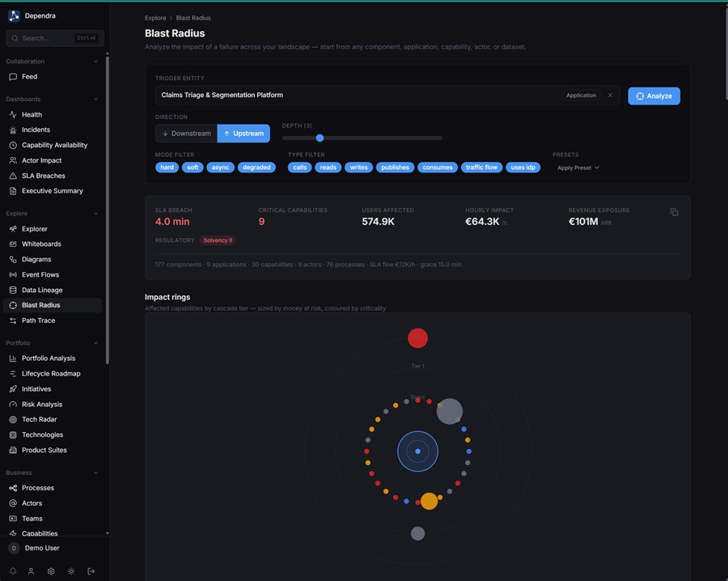728x581 pixels.
Task: Toggle the degraded mode filter chip
Action: click(256, 168)
